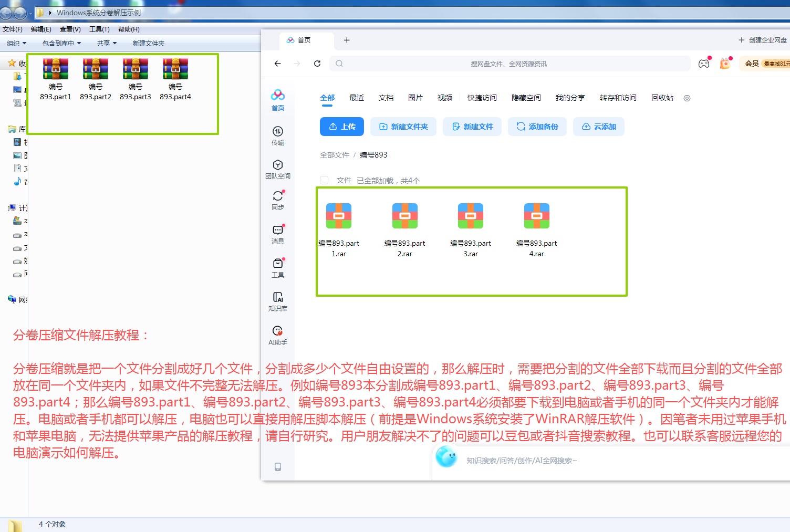
Task: Open the 工具 tools section
Action: coord(278,268)
